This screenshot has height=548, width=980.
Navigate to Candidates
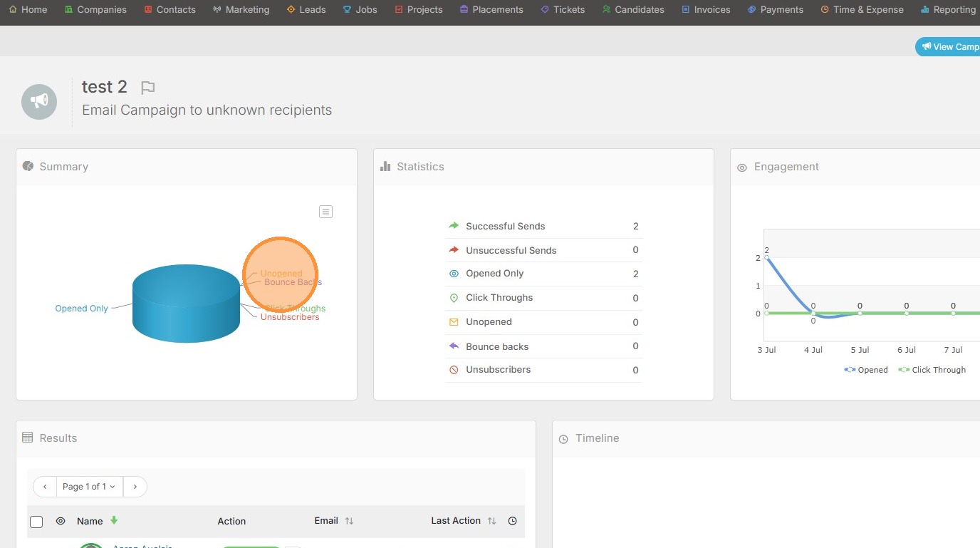633,9
